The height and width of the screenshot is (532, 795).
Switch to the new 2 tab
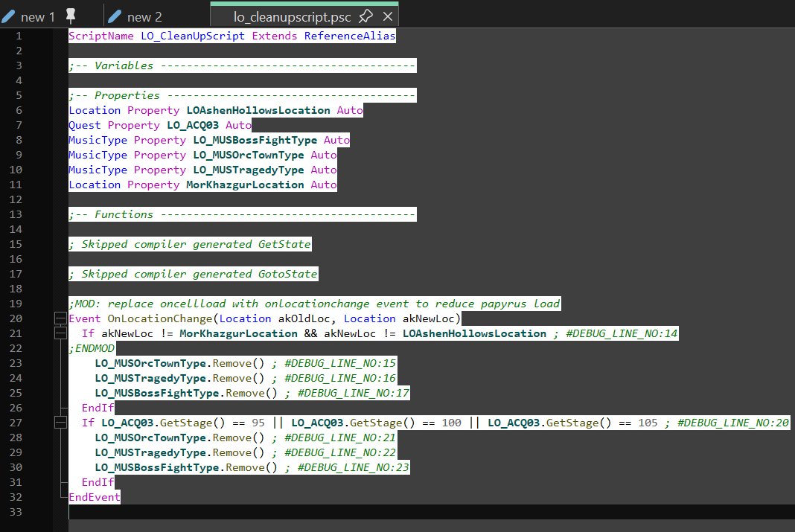tap(144, 16)
